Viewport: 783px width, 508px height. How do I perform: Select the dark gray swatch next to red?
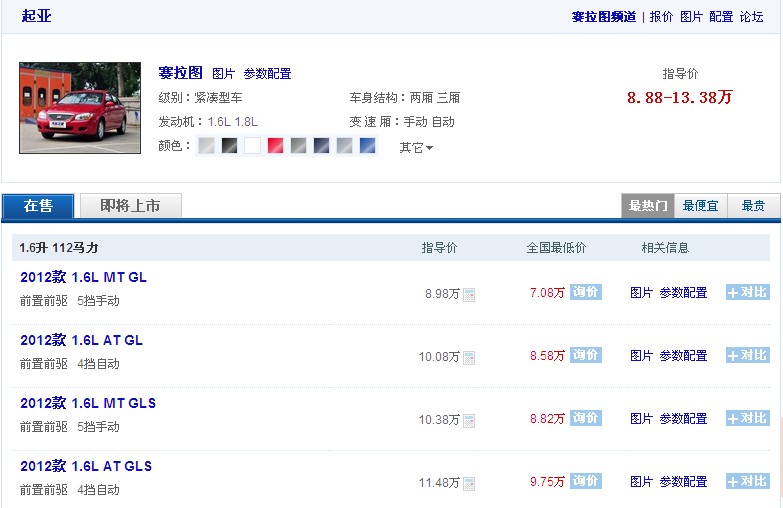pyautogui.click(x=298, y=145)
